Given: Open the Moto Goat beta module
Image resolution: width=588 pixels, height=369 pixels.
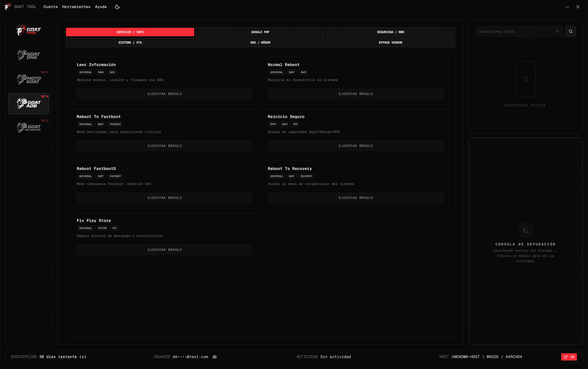Looking at the screenshot, I should pos(29,79).
